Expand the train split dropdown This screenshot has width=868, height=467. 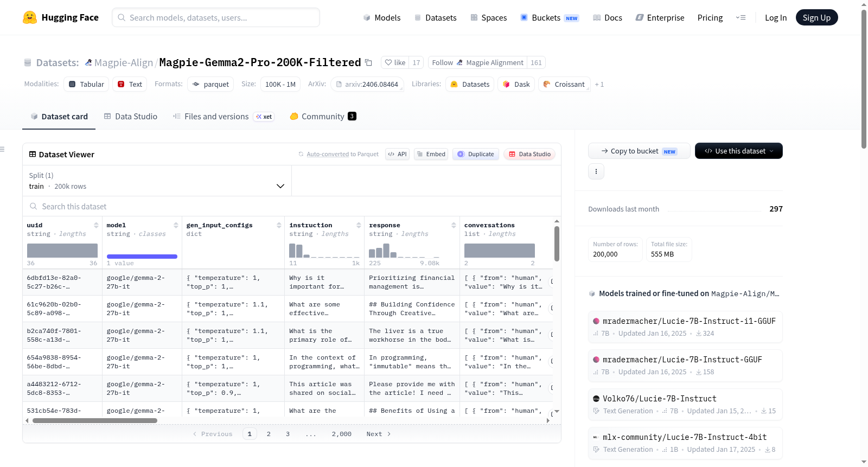(x=157, y=181)
